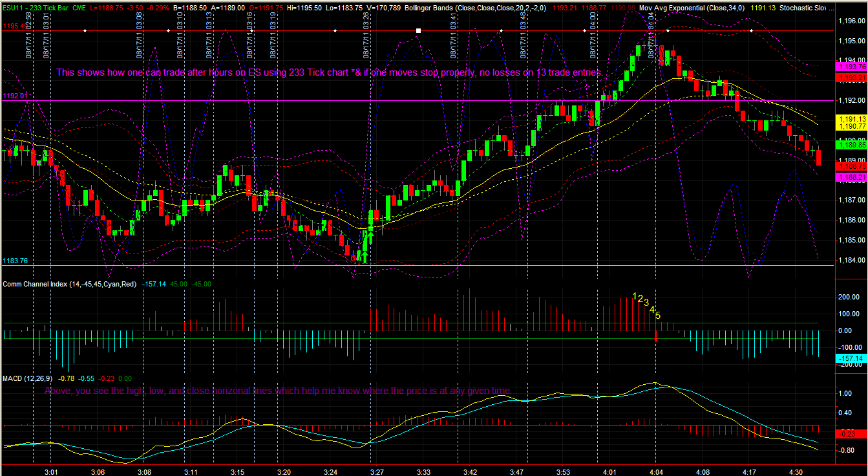The height and width of the screenshot is (476, 868).
Task: Select the Comm Channel Index study label
Action: (70, 284)
